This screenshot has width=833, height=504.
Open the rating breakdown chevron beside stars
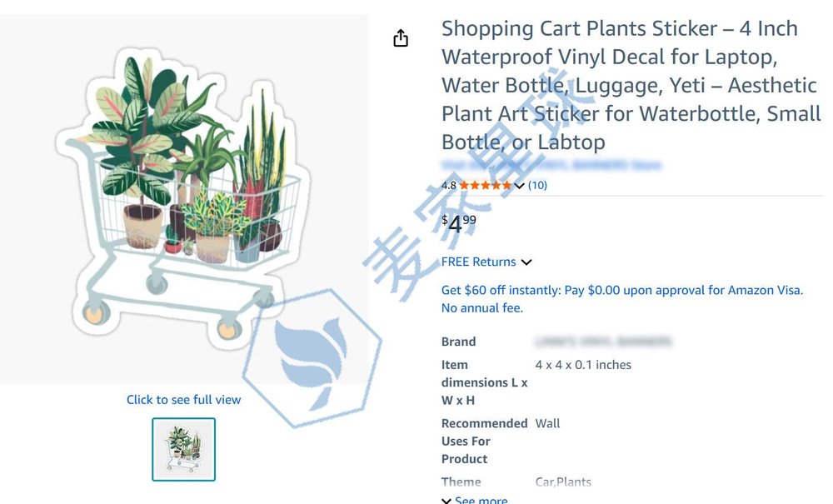point(520,186)
